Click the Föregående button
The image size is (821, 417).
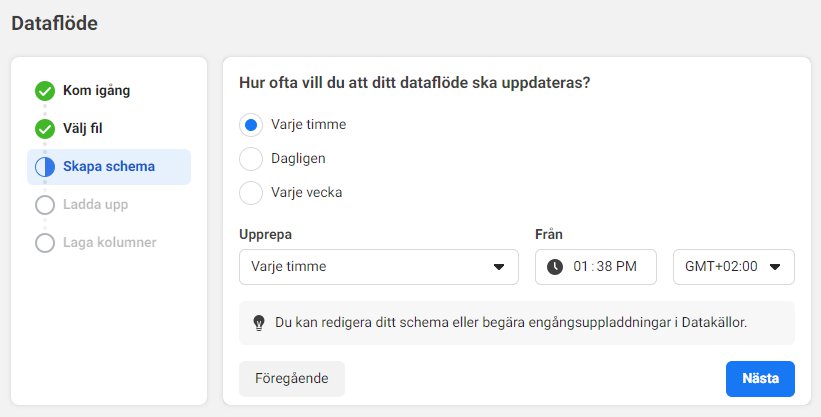292,378
